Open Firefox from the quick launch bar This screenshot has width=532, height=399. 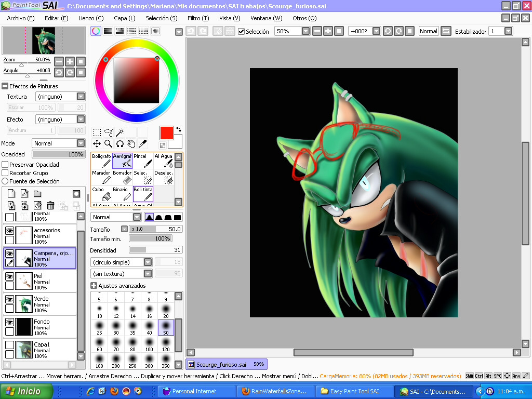pos(114,391)
